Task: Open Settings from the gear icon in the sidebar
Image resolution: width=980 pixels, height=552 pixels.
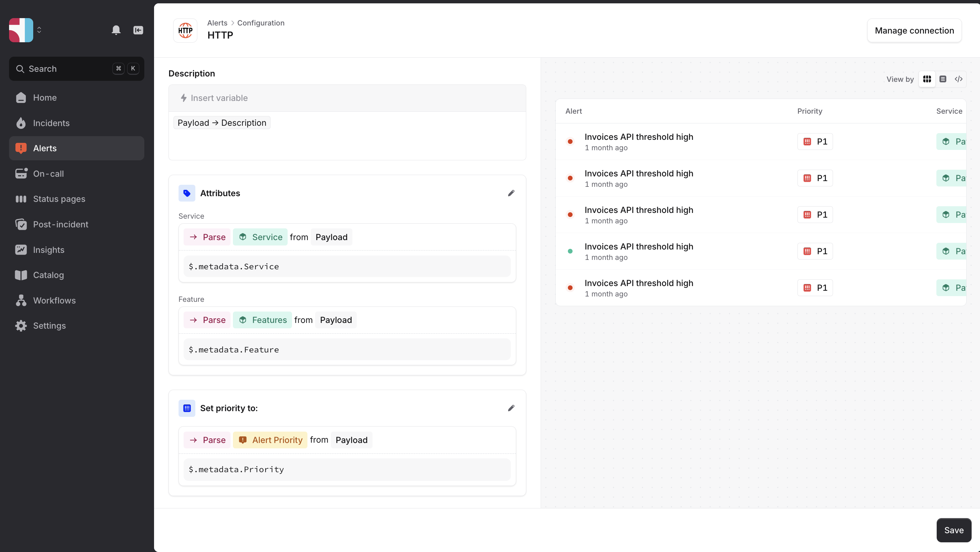Action: (21, 326)
